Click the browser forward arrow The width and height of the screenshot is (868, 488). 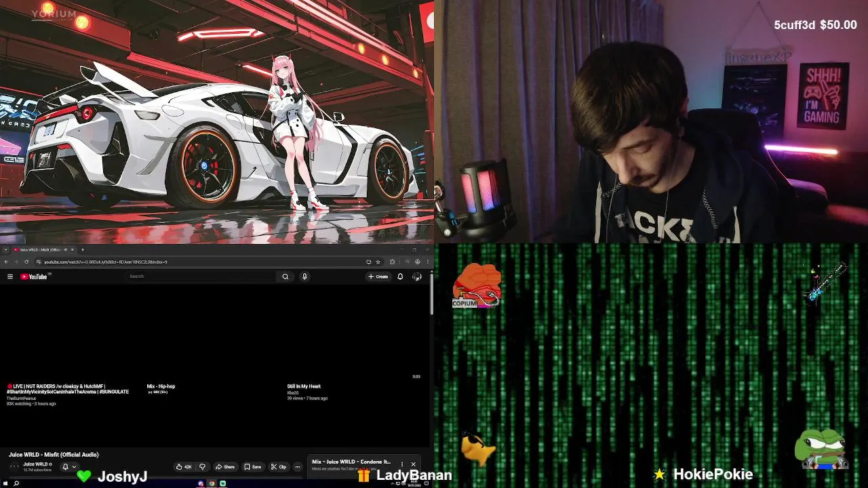16,262
